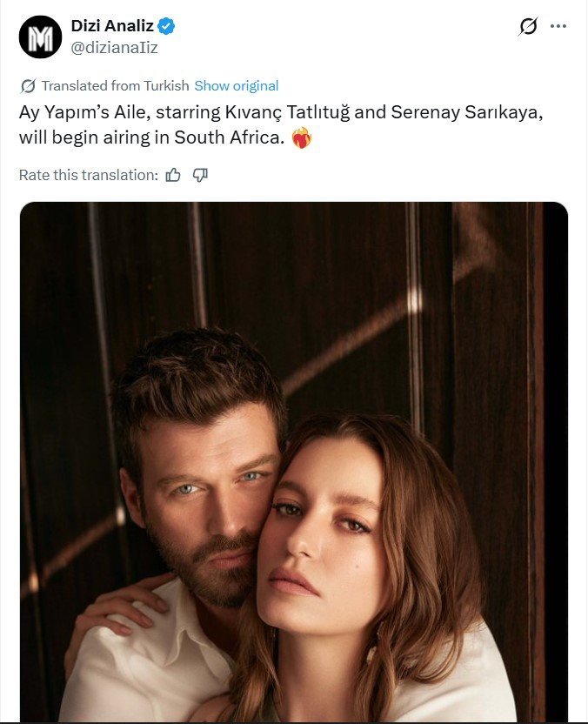Open the Dizi Analiz profile avatar
Image resolution: width=588 pixels, height=724 pixels.
click(x=40, y=37)
